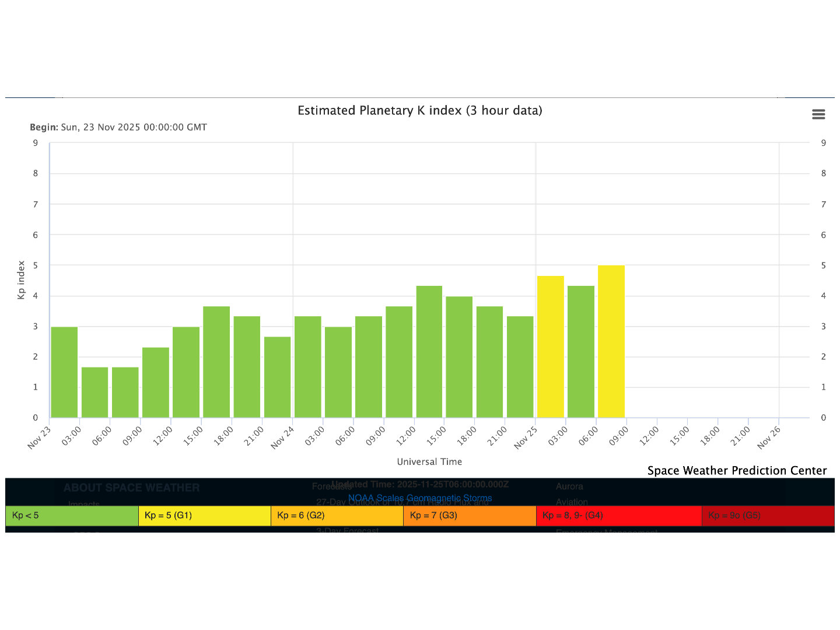840x630 pixels.
Task: Select the Kp < 5 green legend box
Action: 72,516
